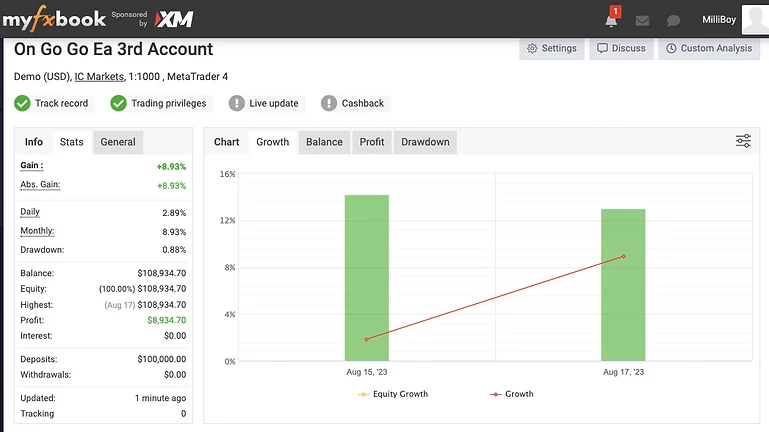Open chart settings sliders icon
This screenshot has height=432, width=769.
743,141
